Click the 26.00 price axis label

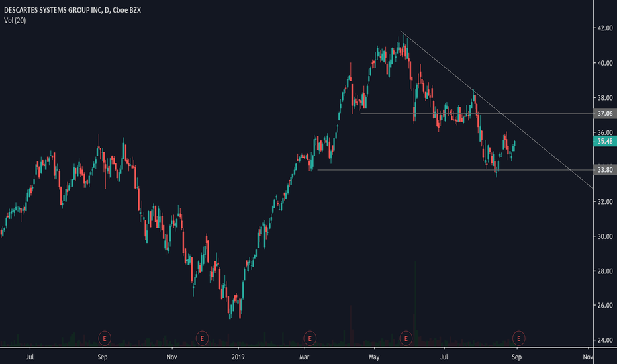click(605, 305)
